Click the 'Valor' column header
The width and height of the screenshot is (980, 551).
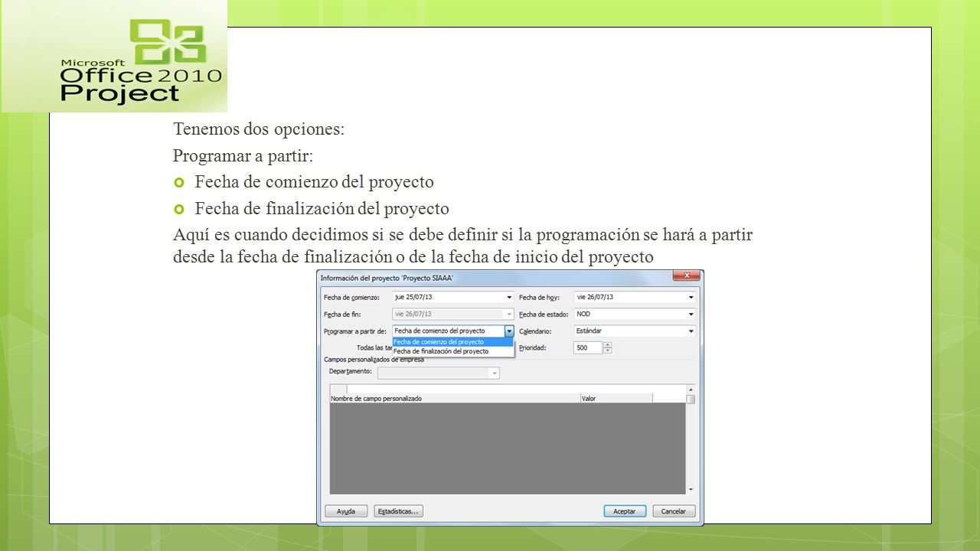click(616, 399)
